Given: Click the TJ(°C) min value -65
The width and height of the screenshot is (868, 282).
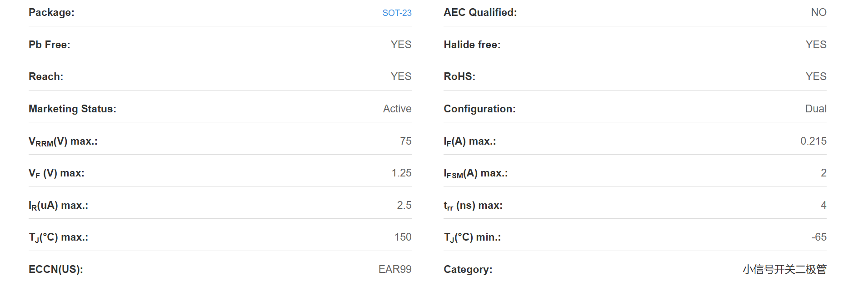Looking at the screenshot, I should pyautogui.click(x=819, y=237).
